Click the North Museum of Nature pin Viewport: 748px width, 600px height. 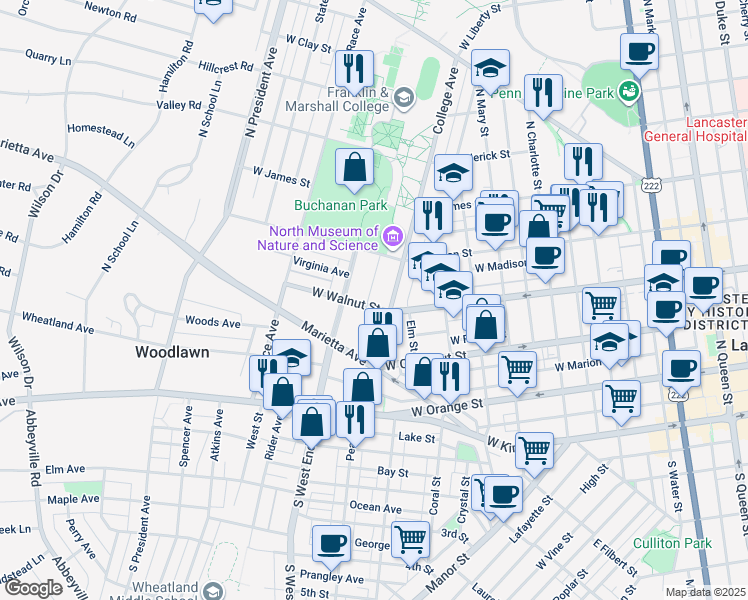click(393, 236)
